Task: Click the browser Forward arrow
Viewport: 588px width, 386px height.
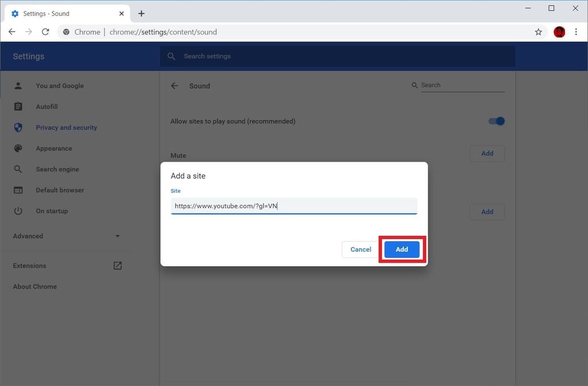Action: click(29, 32)
